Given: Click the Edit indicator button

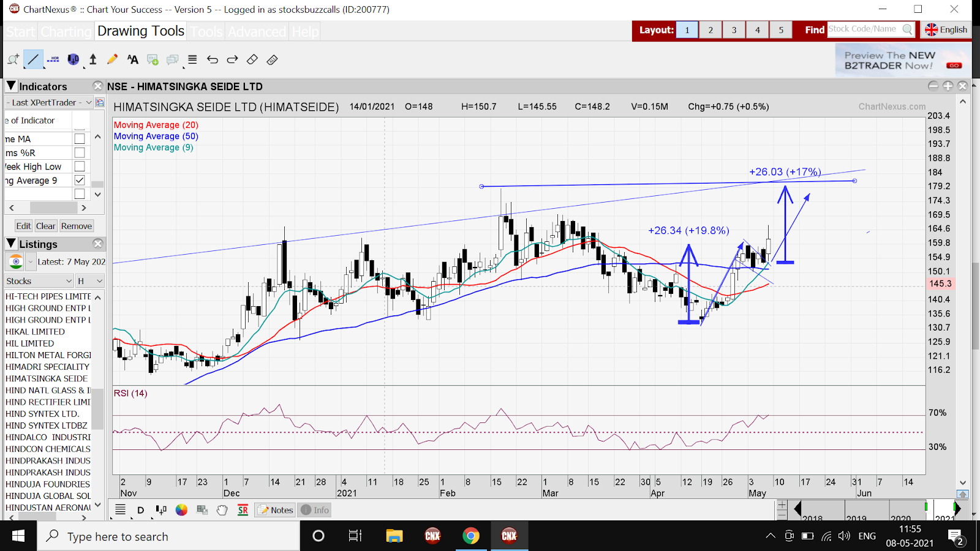Looking at the screenshot, I should pyautogui.click(x=23, y=226).
